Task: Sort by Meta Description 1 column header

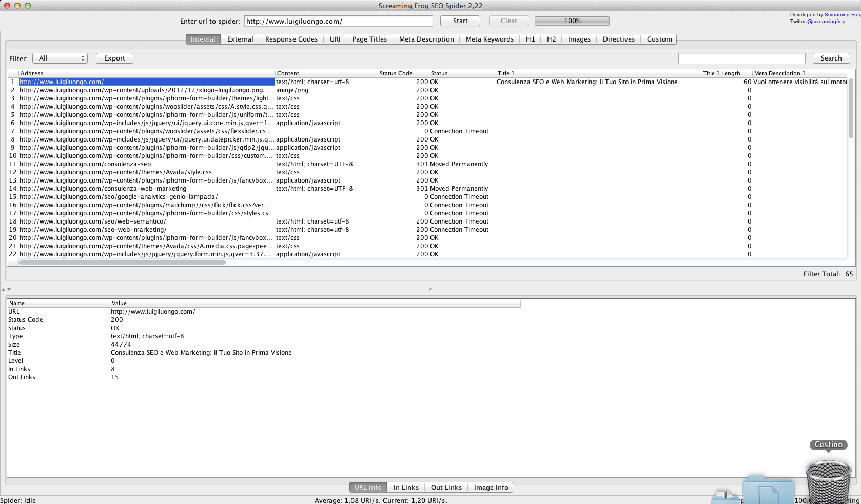Action: click(x=800, y=73)
